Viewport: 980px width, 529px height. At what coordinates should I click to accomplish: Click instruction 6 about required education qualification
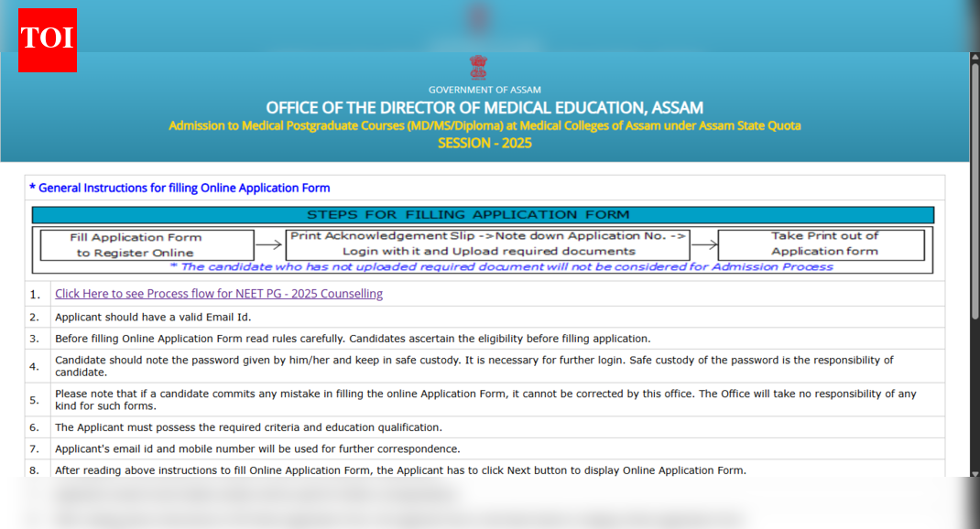(x=248, y=427)
